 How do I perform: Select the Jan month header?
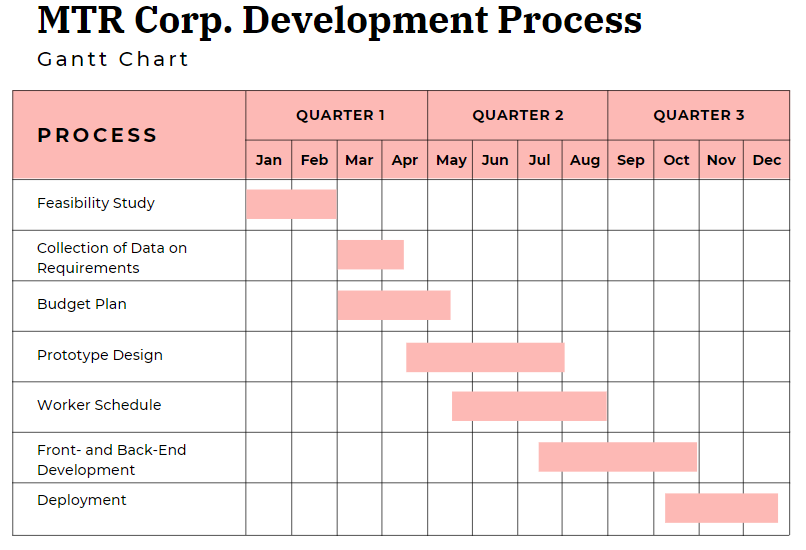(x=269, y=160)
